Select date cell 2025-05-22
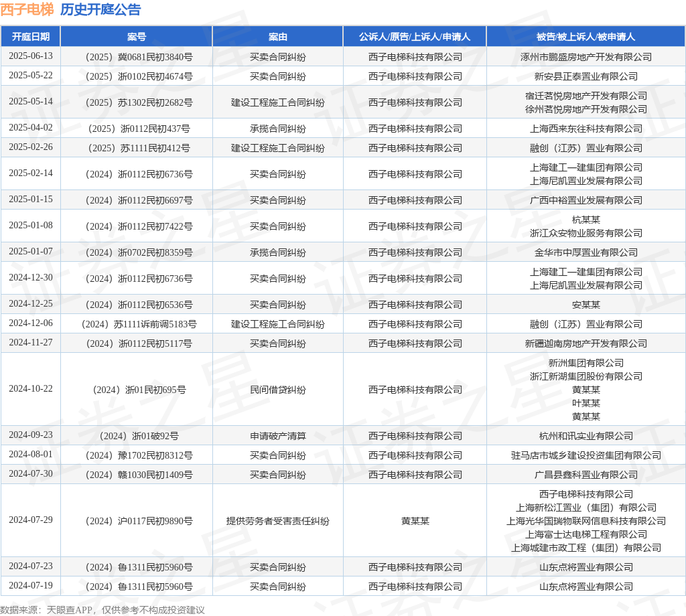The image size is (686, 616). tap(31, 75)
